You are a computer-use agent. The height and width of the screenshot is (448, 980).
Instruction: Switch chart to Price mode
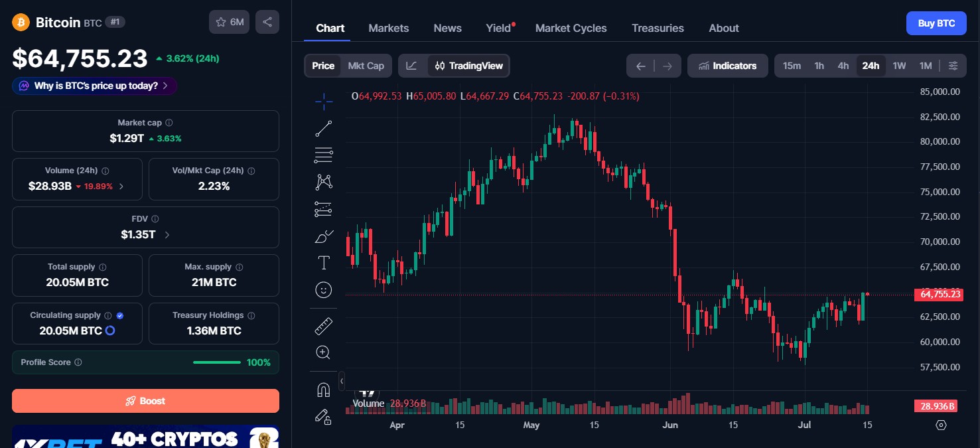(x=323, y=66)
